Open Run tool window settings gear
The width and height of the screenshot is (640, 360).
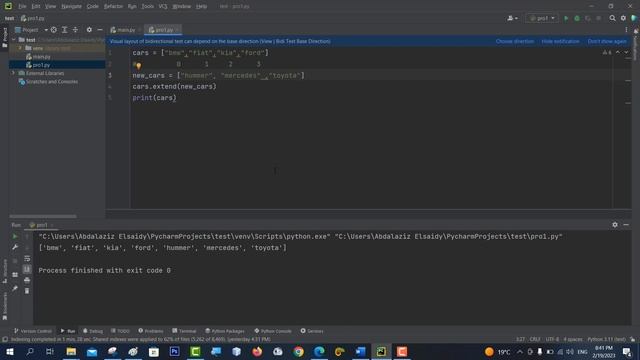[615, 225]
